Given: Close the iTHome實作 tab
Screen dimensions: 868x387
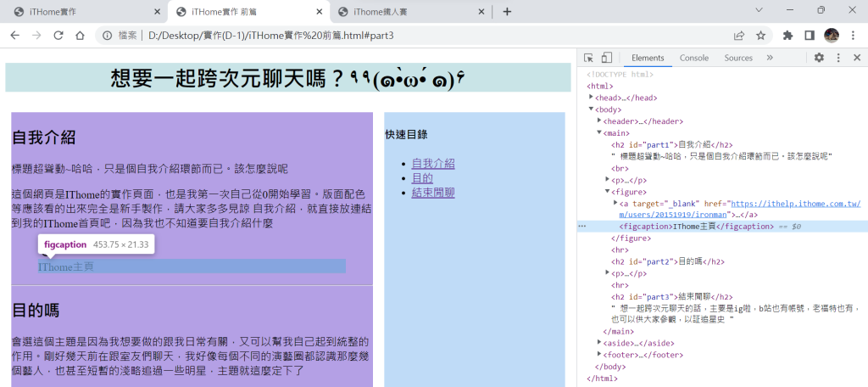Looking at the screenshot, I should tap(157, 12).
